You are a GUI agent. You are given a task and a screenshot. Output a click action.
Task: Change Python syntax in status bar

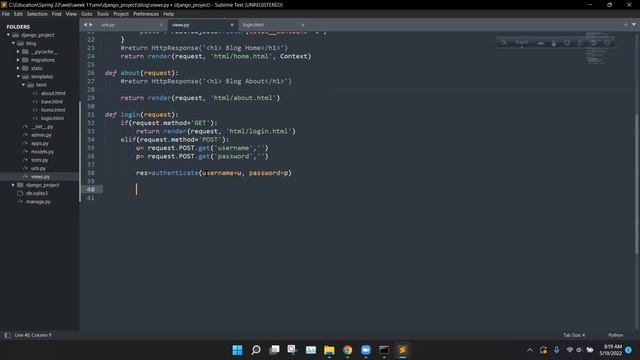point(616,335)
